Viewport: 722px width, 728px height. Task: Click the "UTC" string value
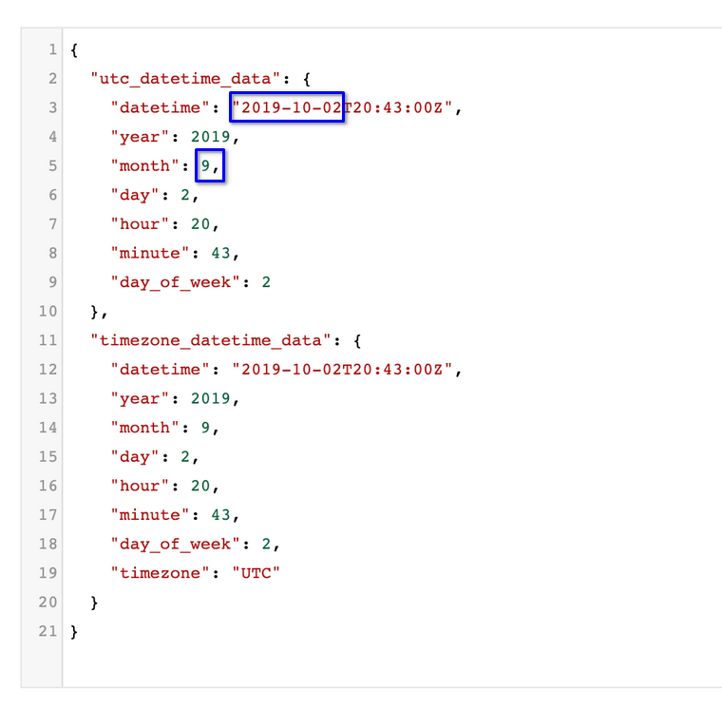pos(256,573)
